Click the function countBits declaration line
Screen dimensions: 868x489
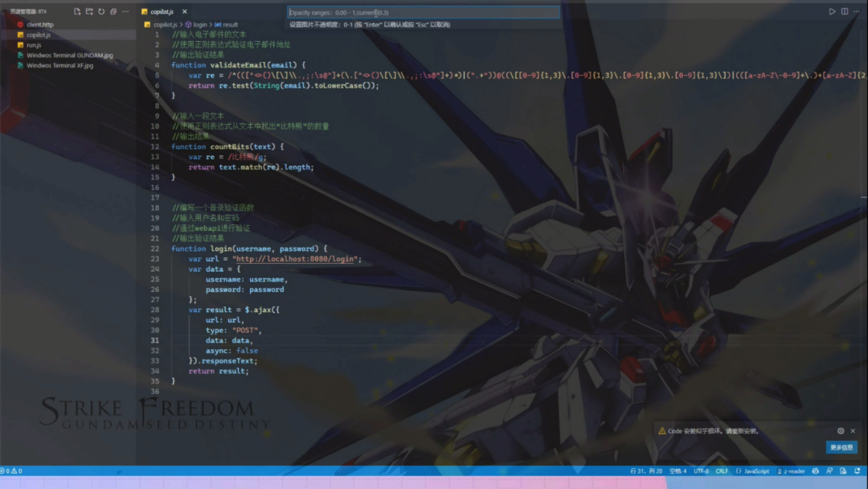227,146
